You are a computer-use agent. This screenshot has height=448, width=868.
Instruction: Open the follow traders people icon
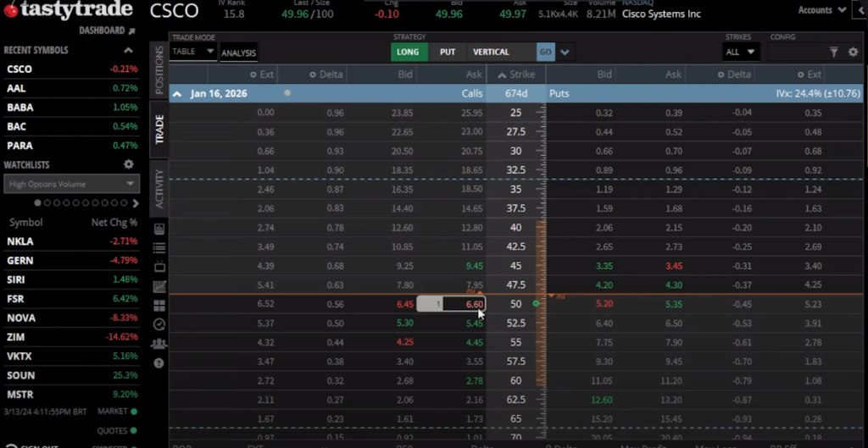[x=159, y=344]
